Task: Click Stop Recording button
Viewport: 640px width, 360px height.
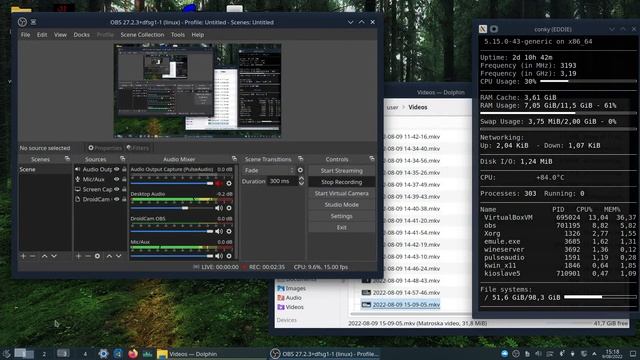Action: pos(342,182)
